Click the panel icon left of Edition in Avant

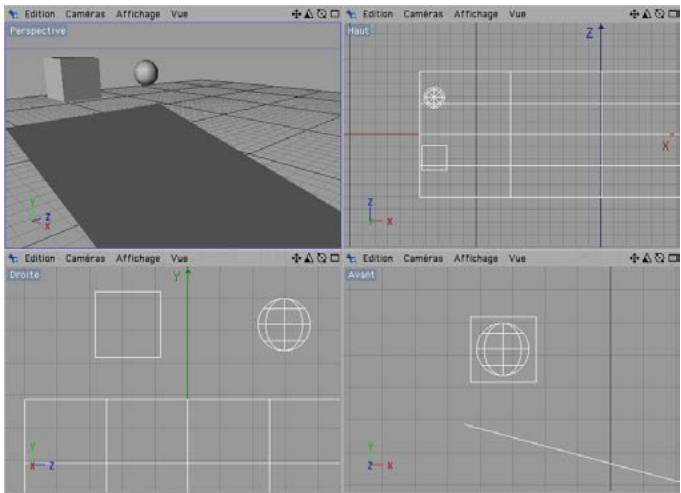click(x=352, y=259)
